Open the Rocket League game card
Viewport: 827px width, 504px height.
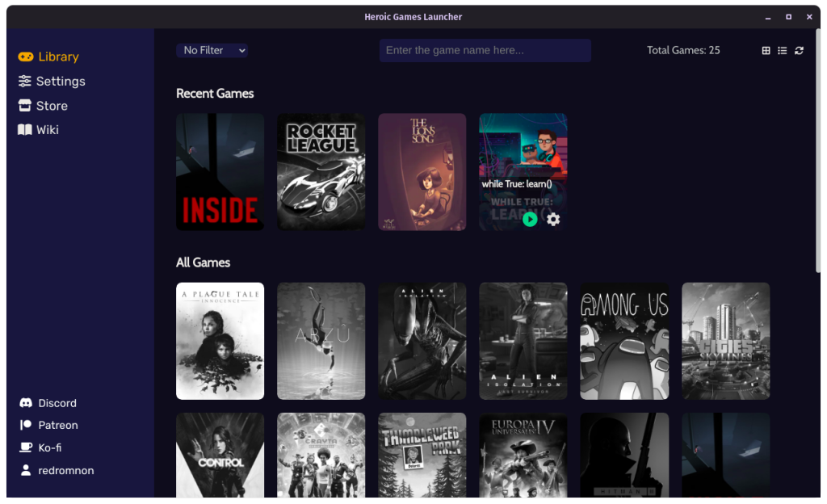pos(321,171)
